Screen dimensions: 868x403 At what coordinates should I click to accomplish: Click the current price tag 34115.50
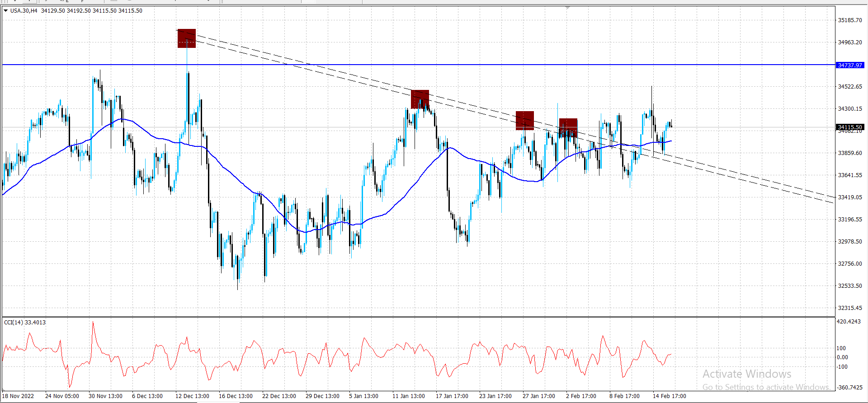tap(850, 127)
